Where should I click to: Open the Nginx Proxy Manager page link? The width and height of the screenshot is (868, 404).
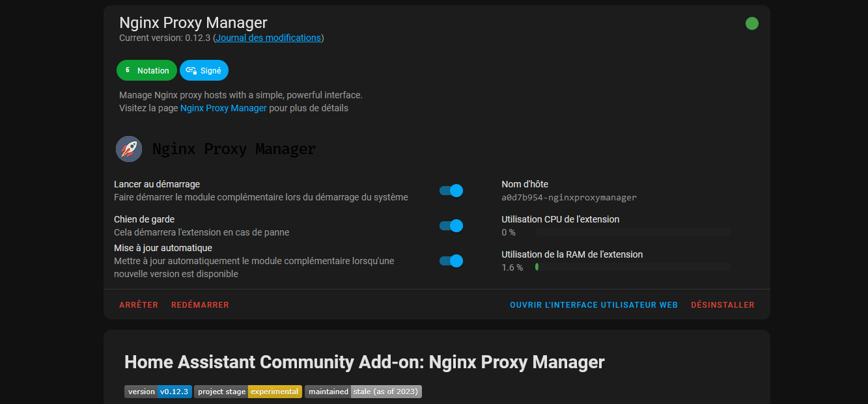[x=223, y=108]
